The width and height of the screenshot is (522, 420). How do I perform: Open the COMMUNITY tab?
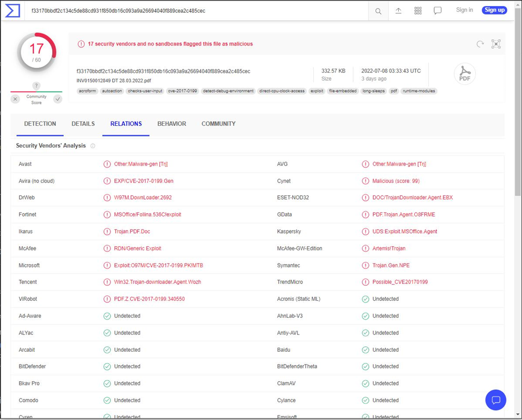[218, 124]
